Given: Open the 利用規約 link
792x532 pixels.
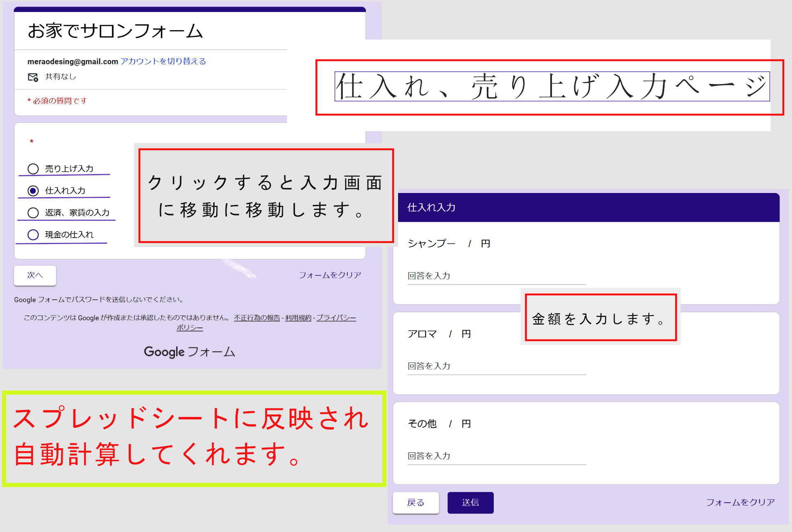Looking at the screenshot, I should [298, 318].
